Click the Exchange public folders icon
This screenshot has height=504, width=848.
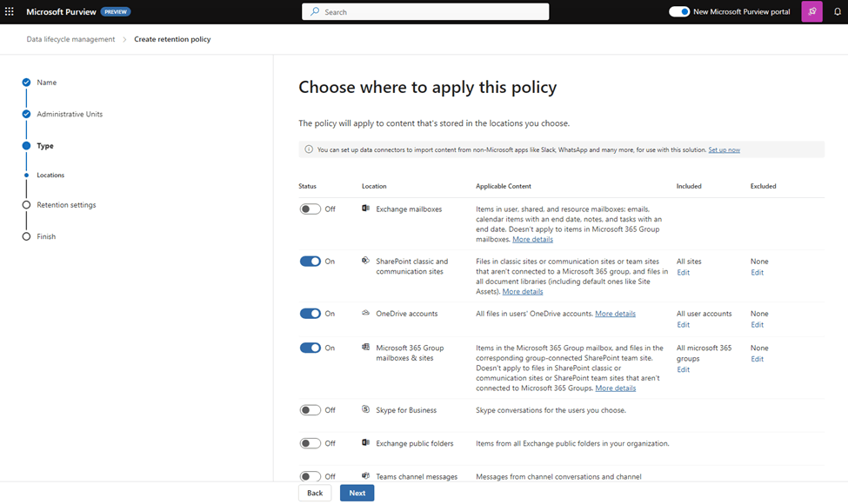pos(365,442)
